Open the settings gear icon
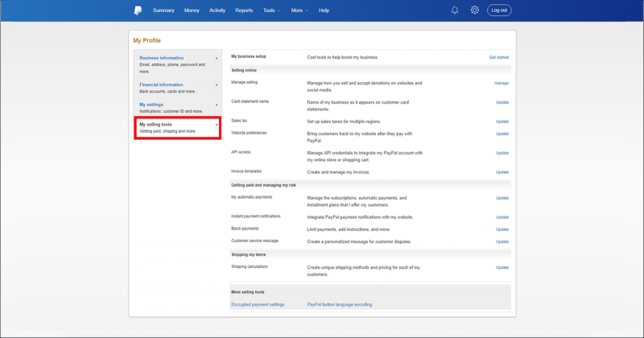The height and width of the screenshot is (338, 644). point(475,10)
